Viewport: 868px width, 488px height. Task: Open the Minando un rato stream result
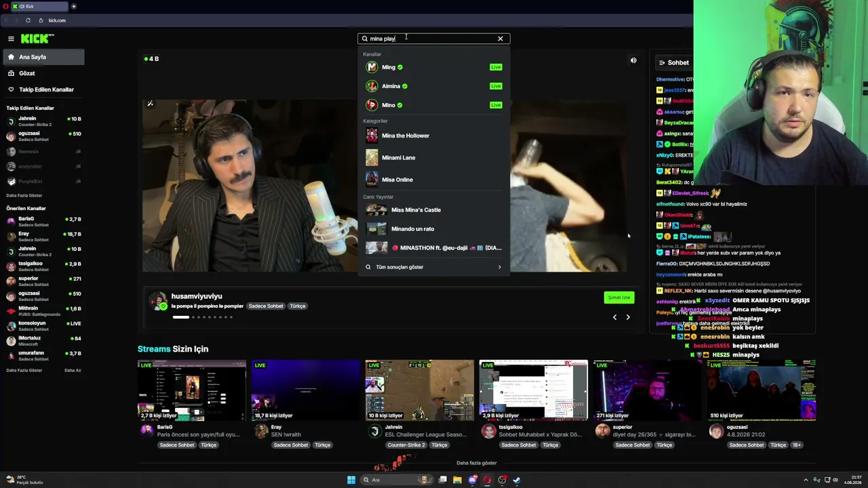coord(434,229)
